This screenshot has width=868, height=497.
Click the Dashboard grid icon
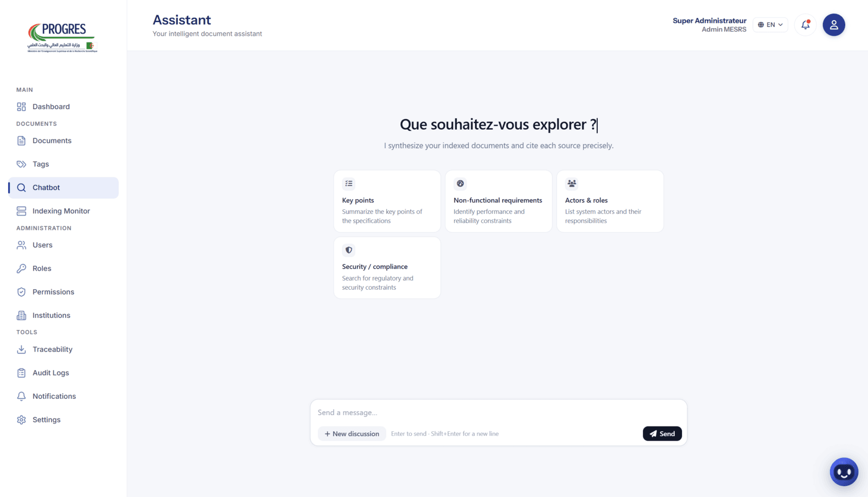point(21,107)
